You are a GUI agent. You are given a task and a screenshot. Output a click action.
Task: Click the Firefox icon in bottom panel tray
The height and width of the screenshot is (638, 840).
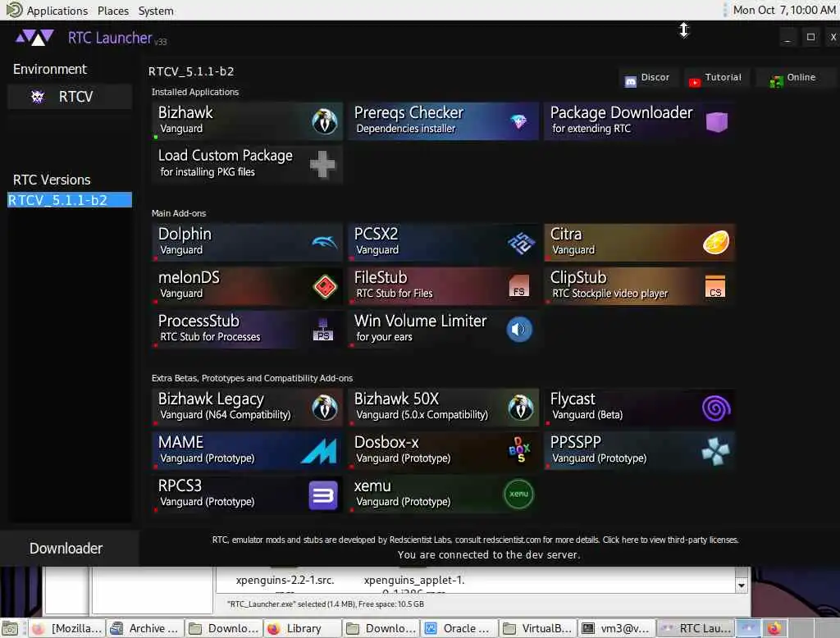coord(774,628)
